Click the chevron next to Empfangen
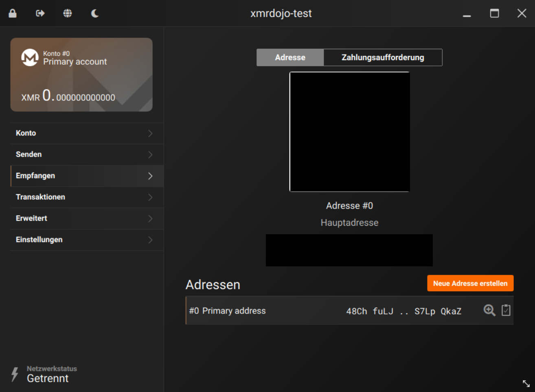This screenshot has width=535, height=392. tap(150, 176)
